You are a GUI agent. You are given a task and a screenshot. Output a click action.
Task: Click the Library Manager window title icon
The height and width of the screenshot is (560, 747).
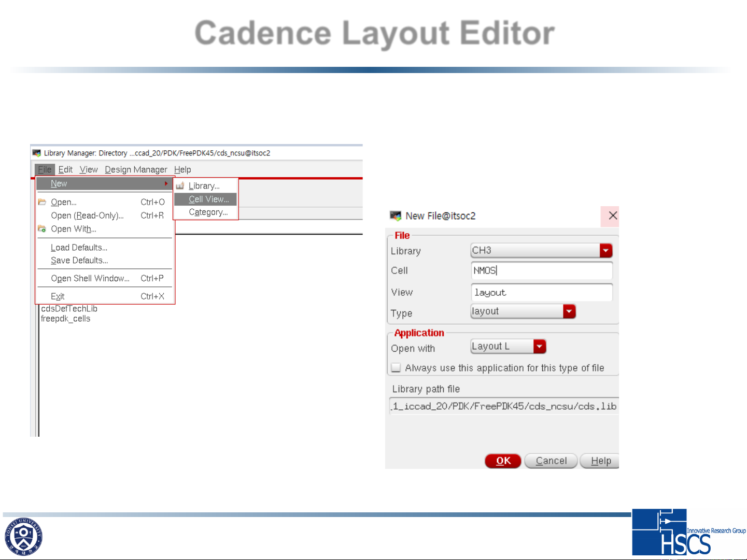click(36, 153)
